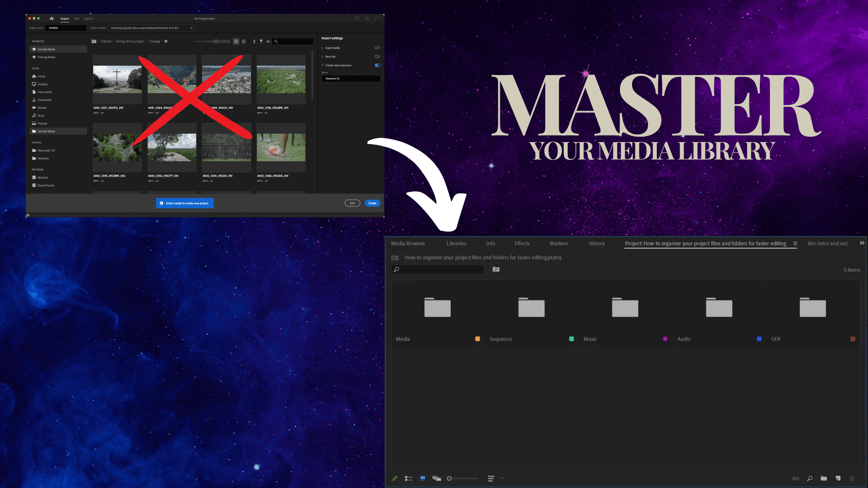Image resolution: width=868 pixels, height=488 pixels.
Task: Toggle the preview eye icon
Action: [268, 41]
